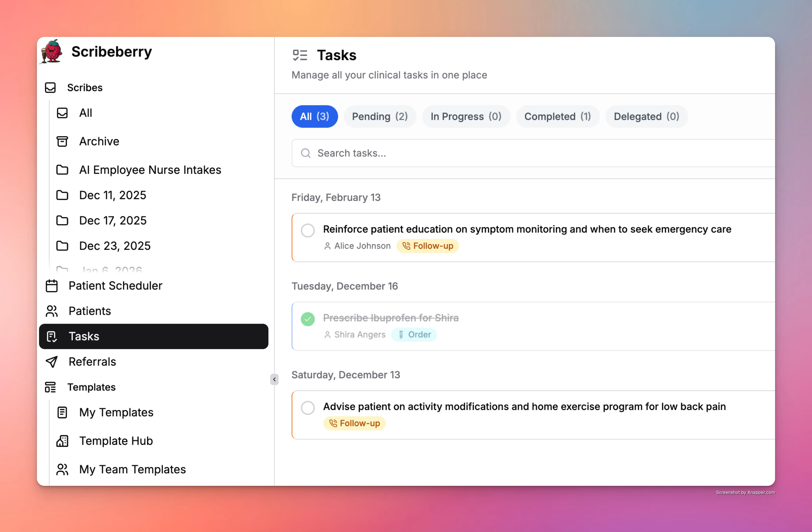Expand the AI Employee Nurse Intakes folder

150,170
